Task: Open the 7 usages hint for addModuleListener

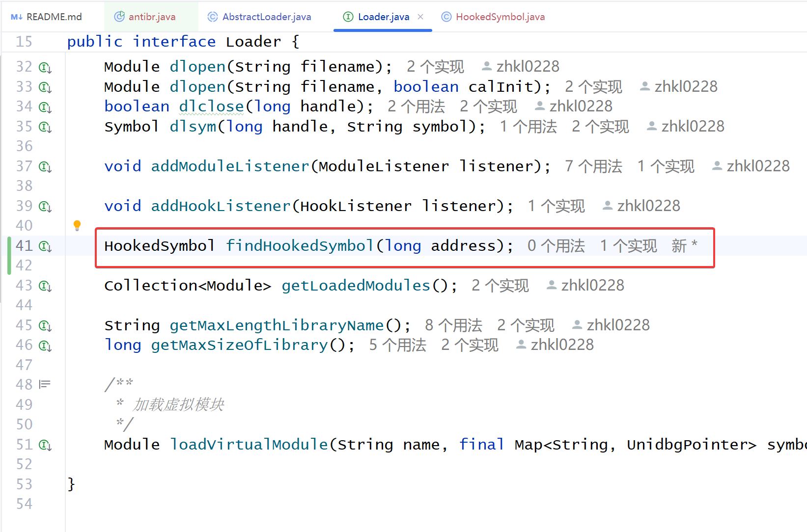Action: (593, 166)
